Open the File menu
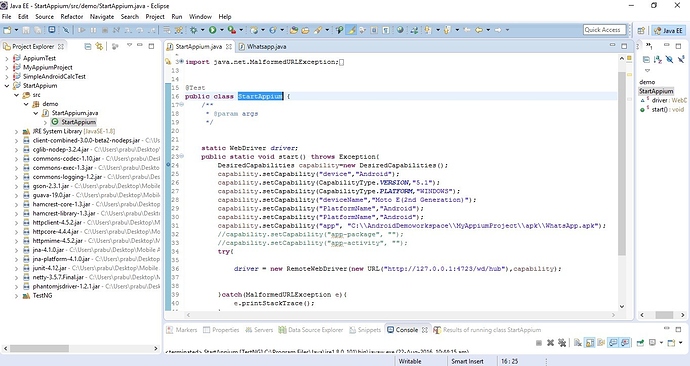Screen dimensions: 690x366 click(7, 17)
